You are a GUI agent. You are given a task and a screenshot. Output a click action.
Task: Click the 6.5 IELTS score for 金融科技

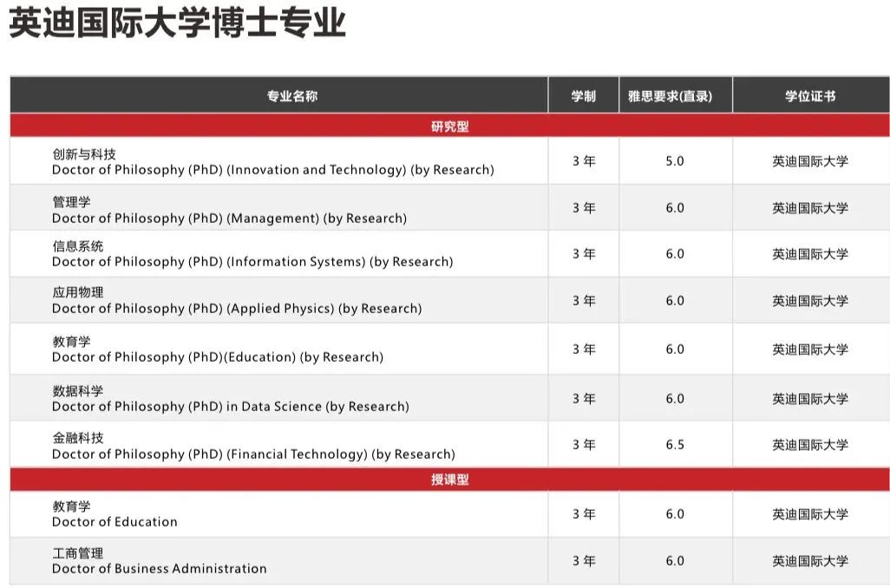675,445
